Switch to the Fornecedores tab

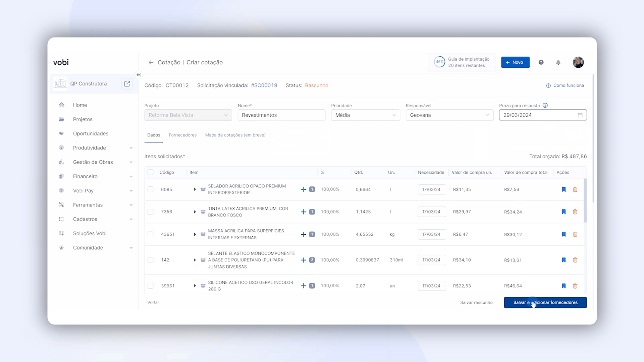click(182, 135)
